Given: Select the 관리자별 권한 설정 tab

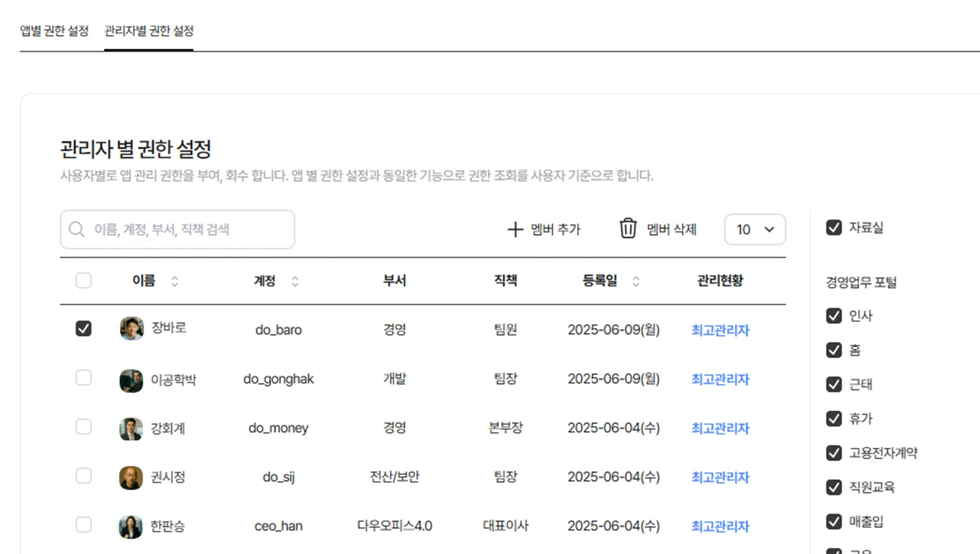Looking at the screenshot, I should coord(149,29).
